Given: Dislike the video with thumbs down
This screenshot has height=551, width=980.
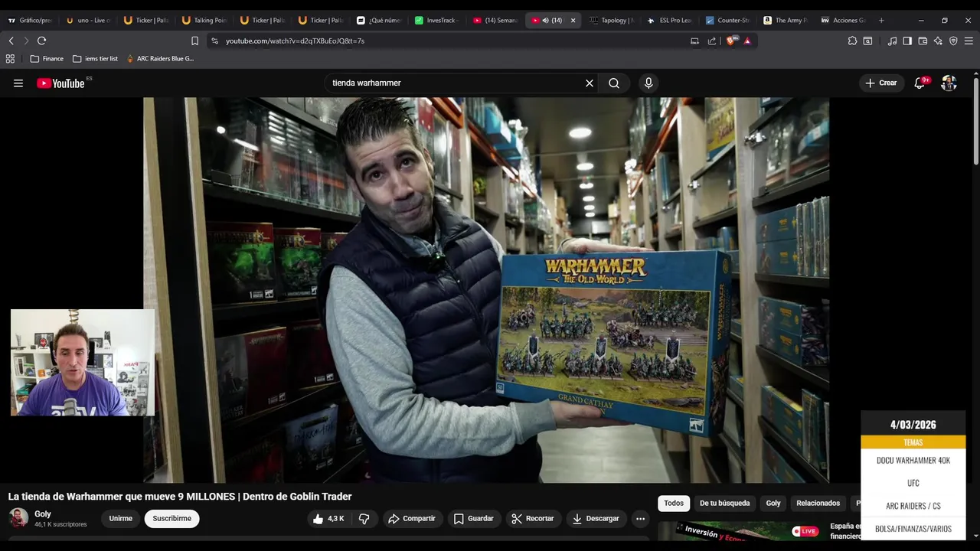Looking at the screenshot, I should [x=364, y=519].
